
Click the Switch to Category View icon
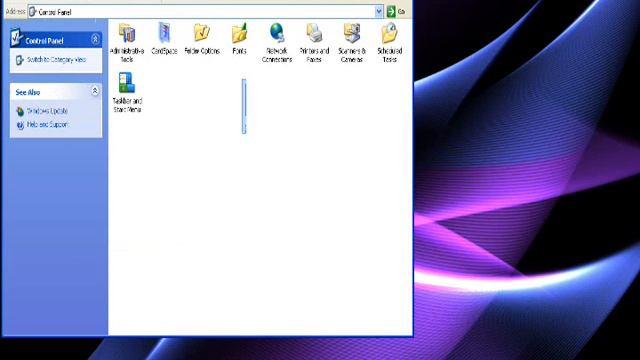[x=20, y=60]
